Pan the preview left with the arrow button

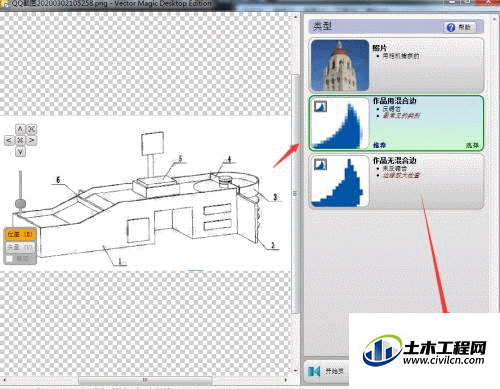tap(9, 140)
